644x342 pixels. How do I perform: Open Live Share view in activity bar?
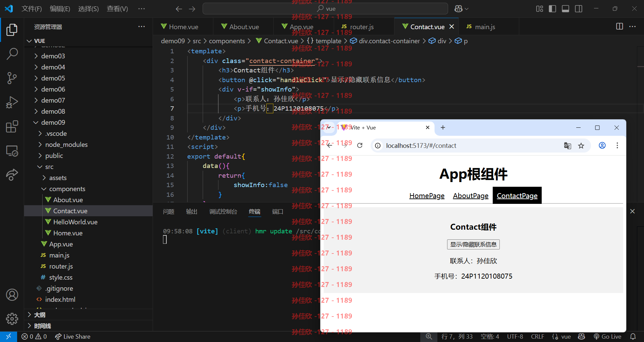pyautogui.click(x=12, y=175)
